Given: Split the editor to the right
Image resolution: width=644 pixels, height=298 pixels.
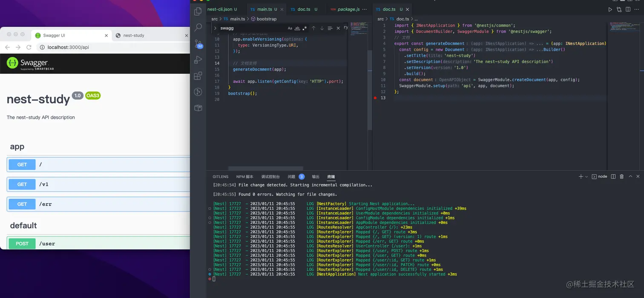Looking at the screenshot, I should (628, 9).
